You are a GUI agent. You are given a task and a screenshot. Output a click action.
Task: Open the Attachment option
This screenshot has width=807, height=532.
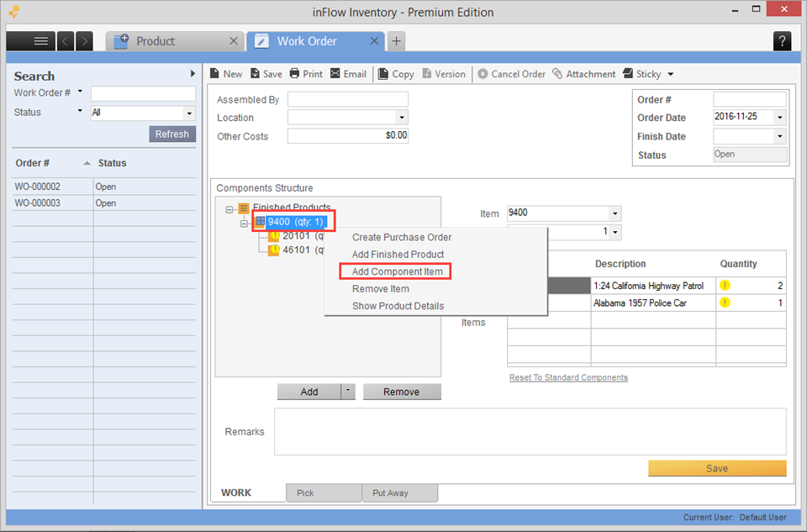pos(584,74)
